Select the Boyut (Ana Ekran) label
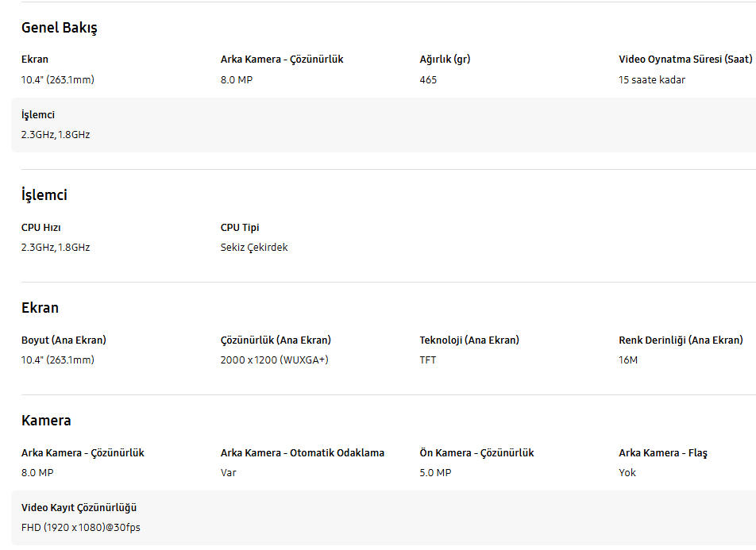 click(64, 340)
